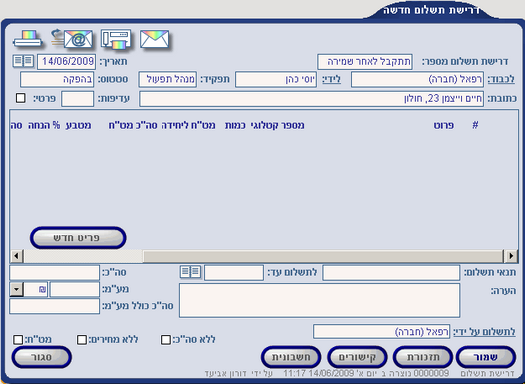Image resolution: width=525 pixels, height=384 pixels.
Task: Click the תפקיד field with מנהל תפעול
Action: tap(168, 79)
